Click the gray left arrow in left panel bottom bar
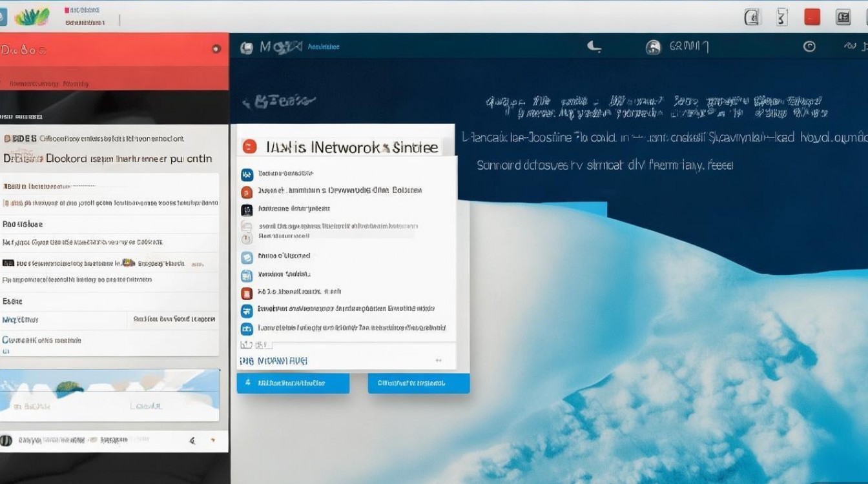 point(192,441)
